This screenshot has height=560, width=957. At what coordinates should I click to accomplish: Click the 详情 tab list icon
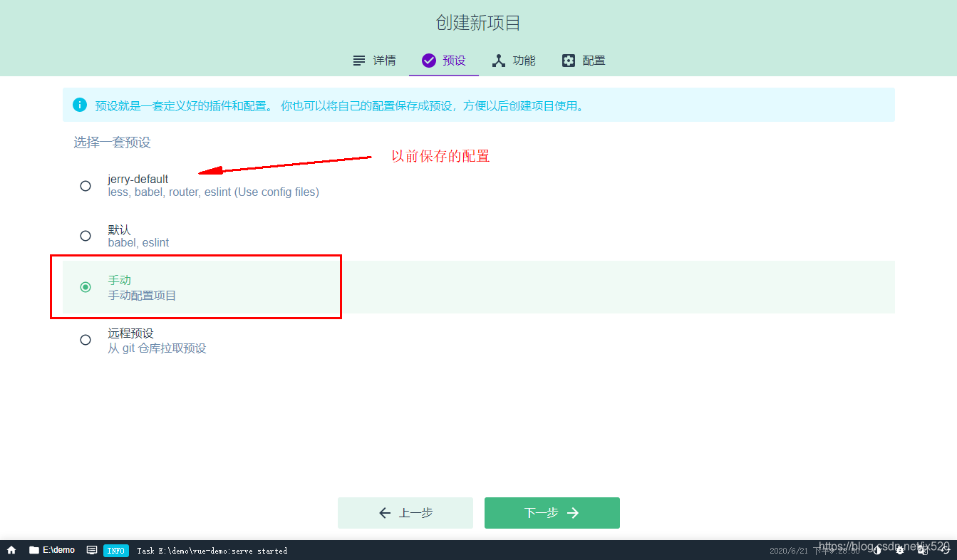coord(359,61)
